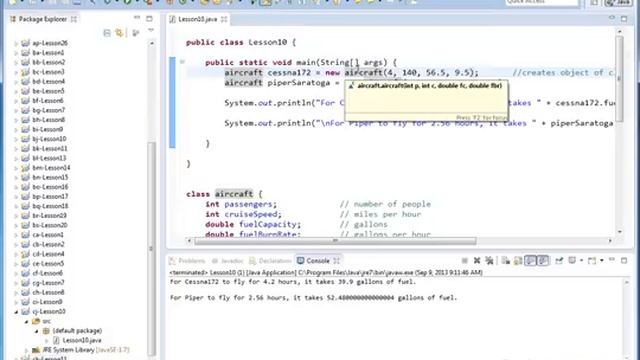Remove the terminated launch from Console
This screenshot has height=360, width=640.
[x=477, y=260]
